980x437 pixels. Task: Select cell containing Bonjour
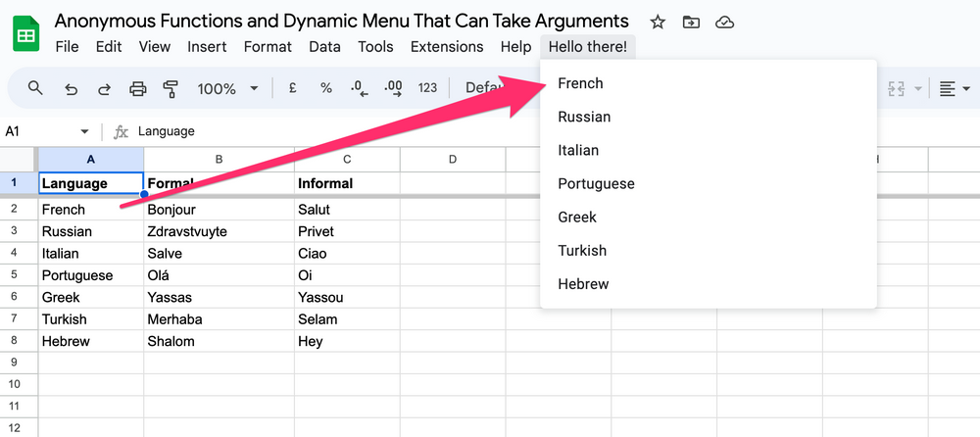[x=218, y=210]
